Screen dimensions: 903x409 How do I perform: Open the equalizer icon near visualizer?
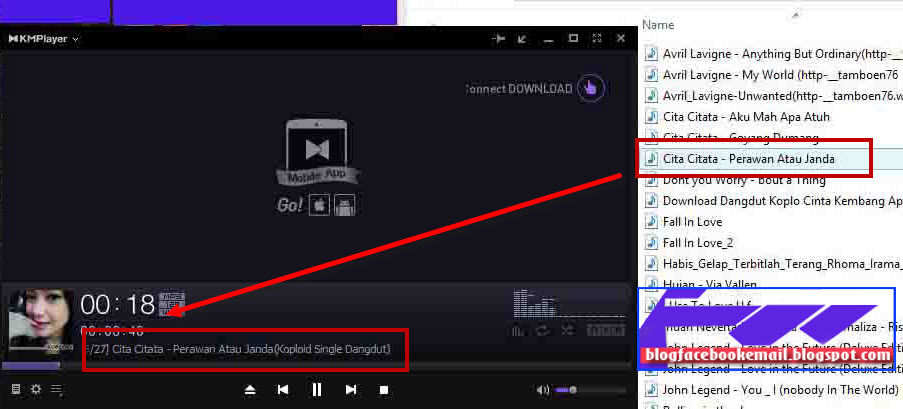pos(518,330)
